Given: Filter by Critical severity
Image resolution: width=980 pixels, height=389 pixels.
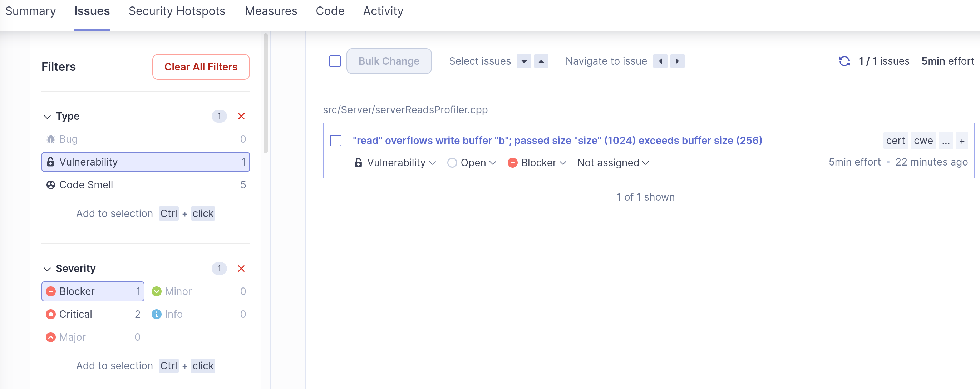Looking at the screenshot, I should point(76,314).
